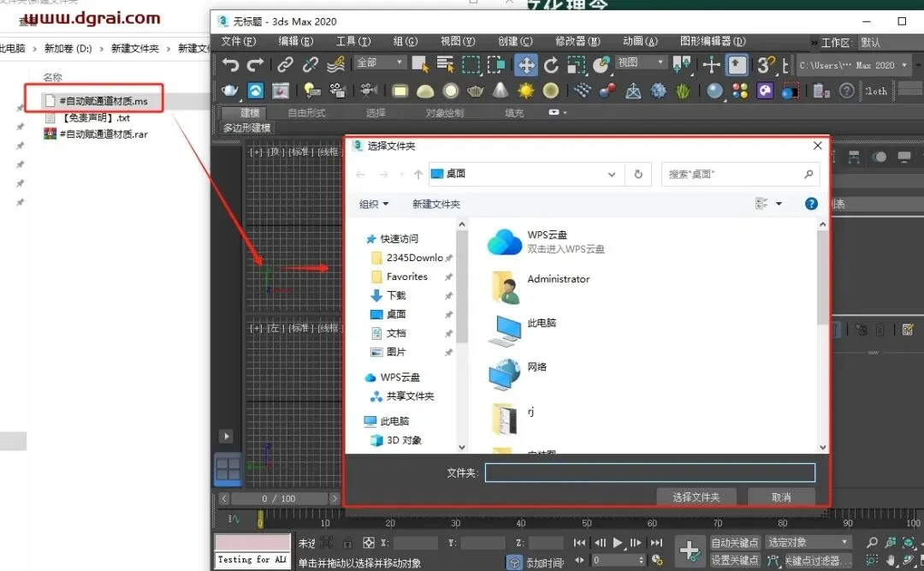Open the '工具(T)' menu
The height and width of the screenshot is (571, 924).
click(x=353, y=41)
